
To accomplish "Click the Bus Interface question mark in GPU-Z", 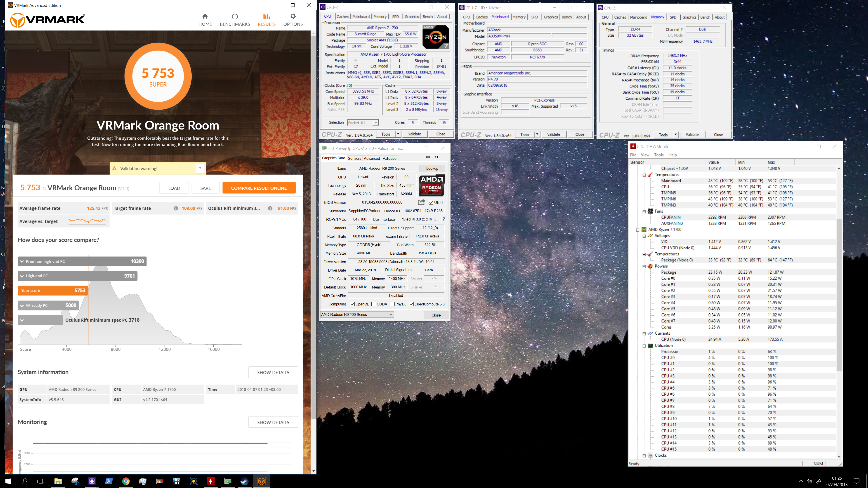I will click(x=443, y=219).
